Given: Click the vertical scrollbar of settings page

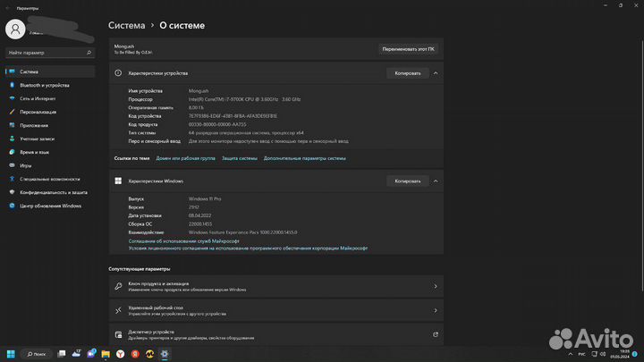Looking at the screenshot, I should [642, 164].
